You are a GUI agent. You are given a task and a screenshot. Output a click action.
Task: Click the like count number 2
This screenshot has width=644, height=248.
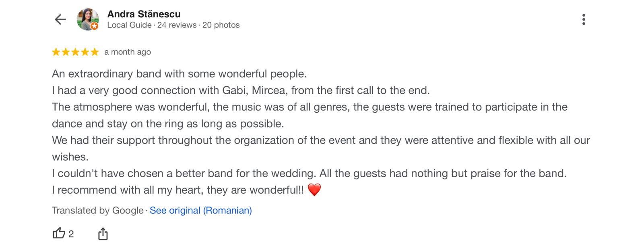pos(71,234)
